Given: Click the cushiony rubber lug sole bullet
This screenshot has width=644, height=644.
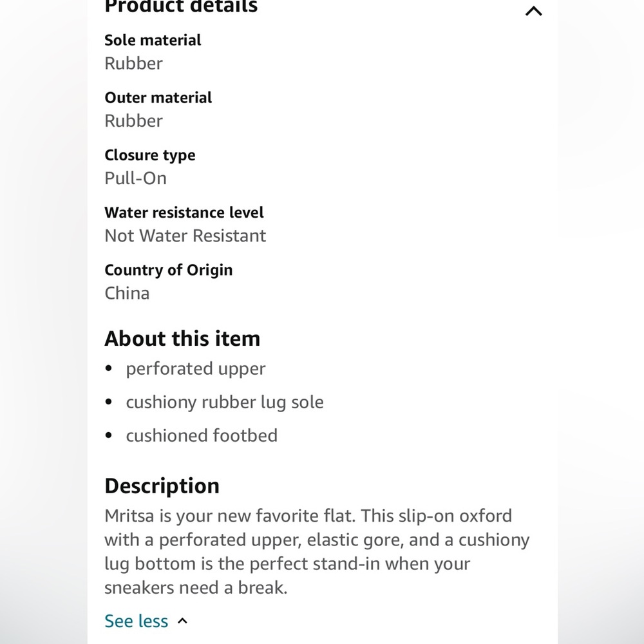Looking at the screenshot, I should coord(225,402).
